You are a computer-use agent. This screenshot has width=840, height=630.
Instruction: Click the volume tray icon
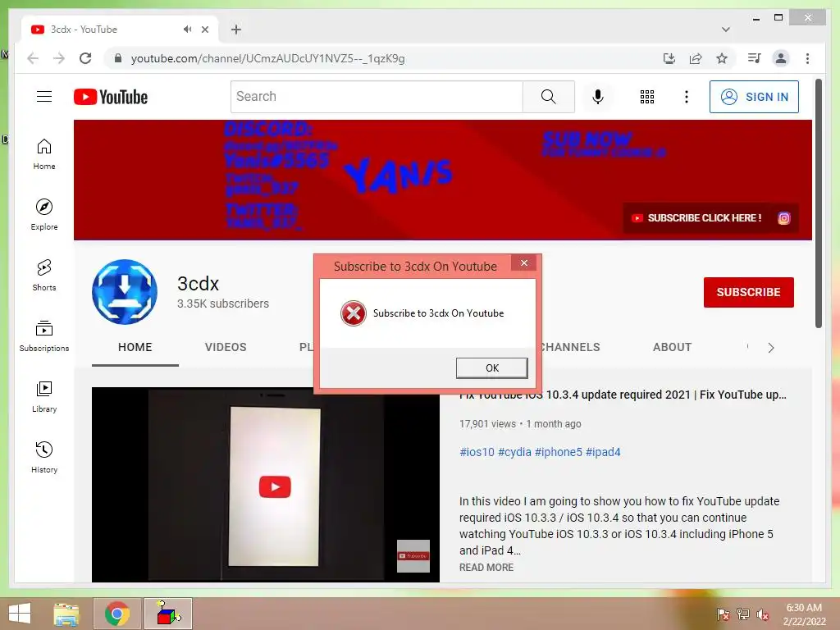click(x=763, y=614)
